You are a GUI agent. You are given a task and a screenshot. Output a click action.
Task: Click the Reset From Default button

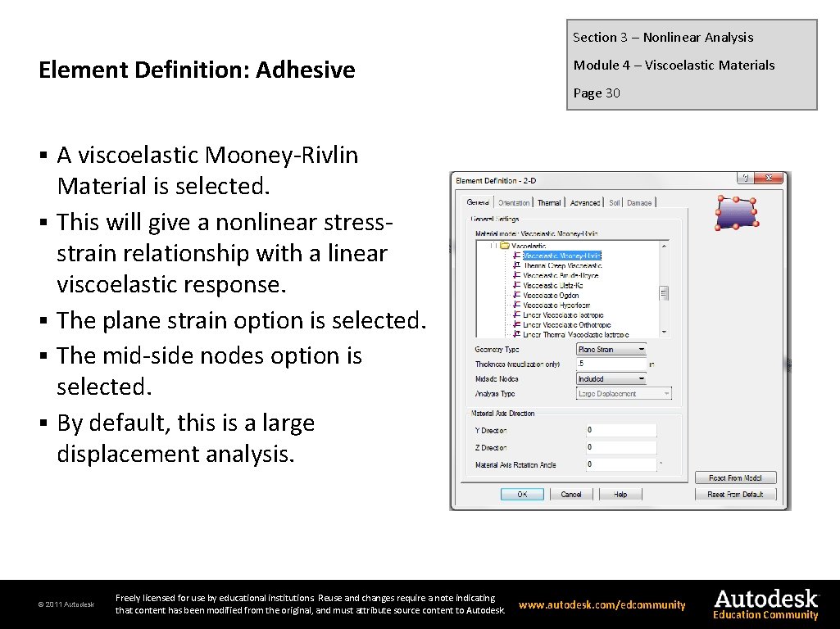[x=735, y=494]
